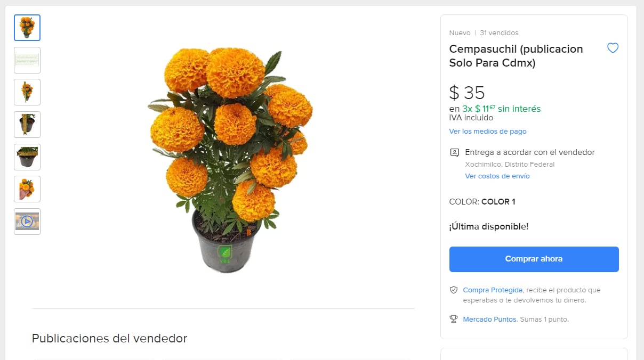This screenshot has height=360, width=644.
Task: Select the pot-with-measuring-tape thumbnail
Action: point(27,124)
